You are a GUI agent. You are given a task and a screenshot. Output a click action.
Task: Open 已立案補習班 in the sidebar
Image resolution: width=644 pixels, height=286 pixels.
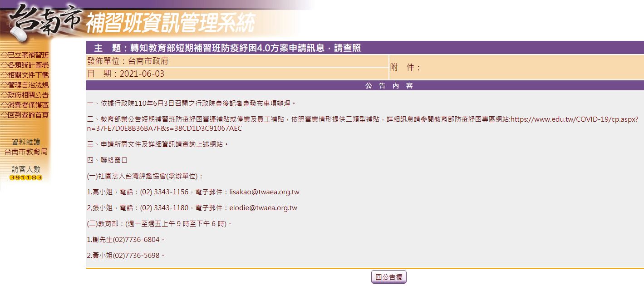(x=25, y=55)
